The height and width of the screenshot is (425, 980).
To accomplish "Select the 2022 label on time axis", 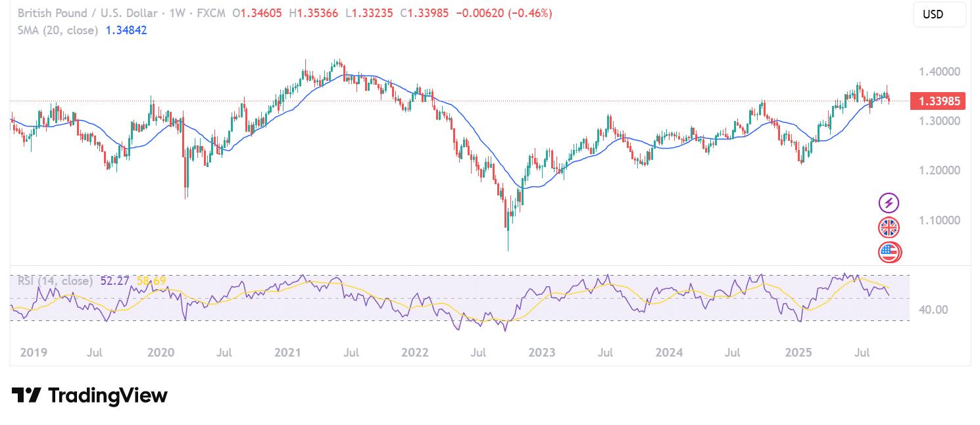I will pyautogui.click(x=414, y=353).
